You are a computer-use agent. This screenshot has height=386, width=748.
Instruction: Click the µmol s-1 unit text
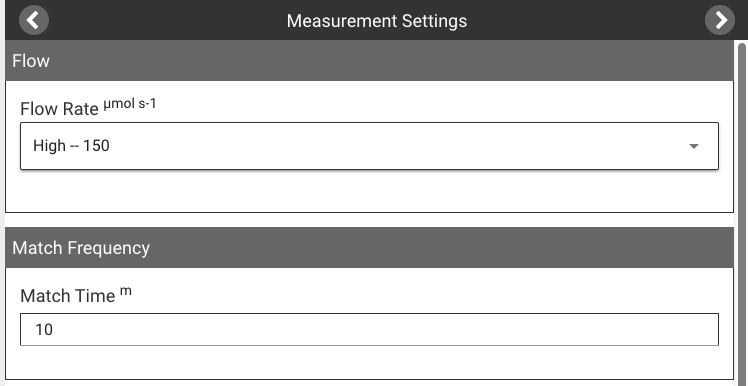(130, 104)
